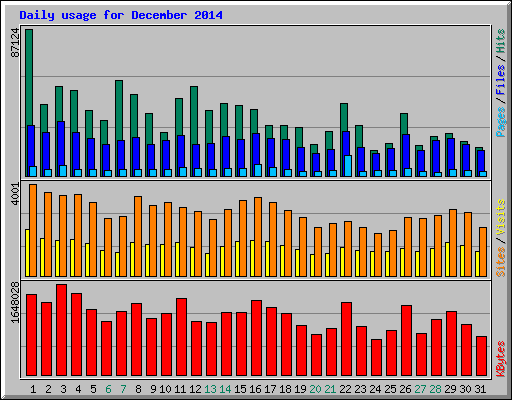Click green weekend day 6 label

click(108, 389)
